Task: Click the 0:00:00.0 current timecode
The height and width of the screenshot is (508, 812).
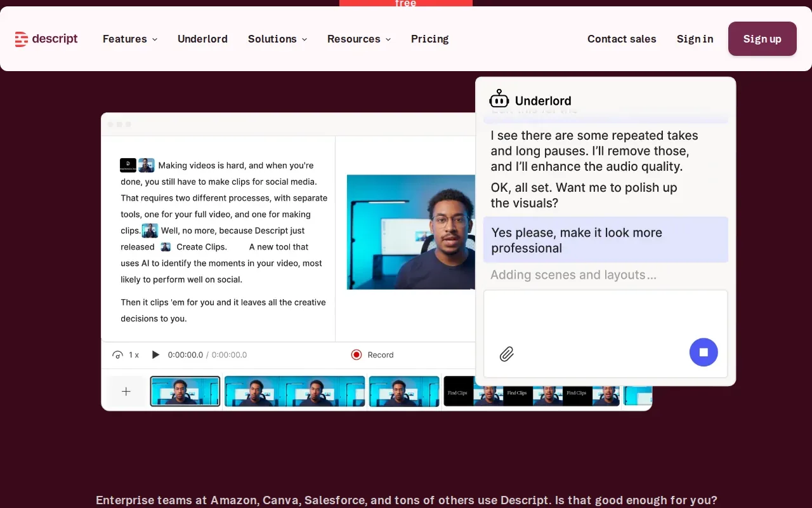Action: click(185, 355)
